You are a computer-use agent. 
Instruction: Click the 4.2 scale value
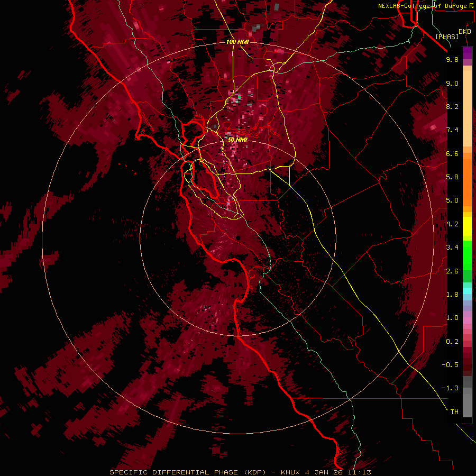452,224
